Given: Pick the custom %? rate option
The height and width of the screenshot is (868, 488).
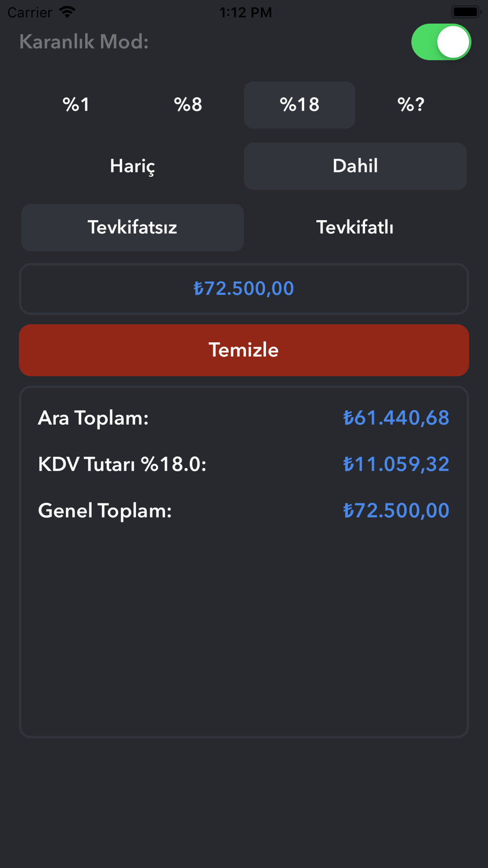Looking at the screenshot, I should click(x=411, y=105).
